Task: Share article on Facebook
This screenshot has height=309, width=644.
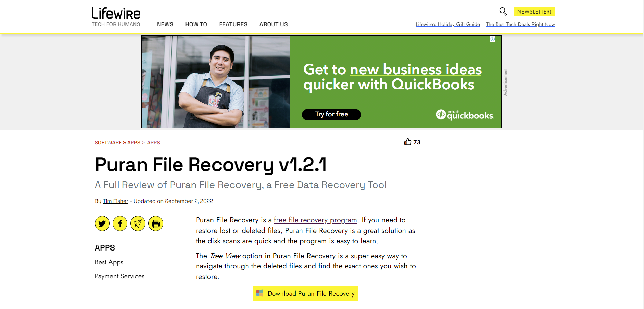Action: click(x=120, y=223)
